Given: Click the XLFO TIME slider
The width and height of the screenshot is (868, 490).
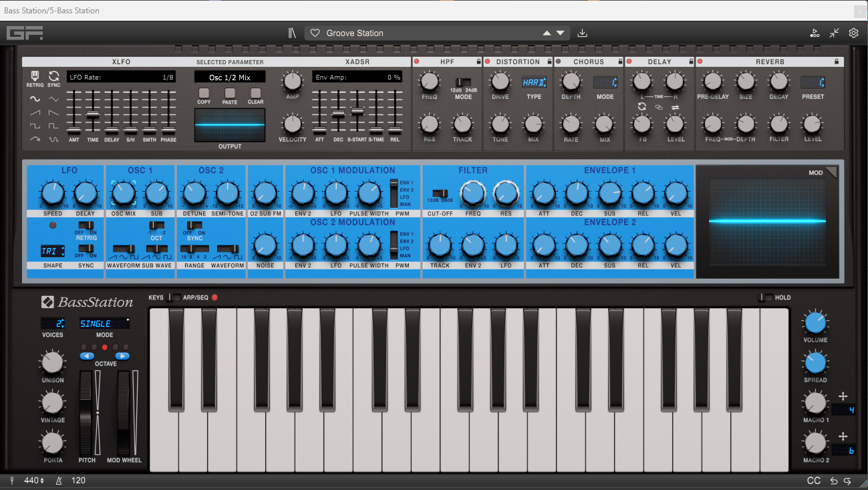Looking at the screenshot, I should [92, 116].
